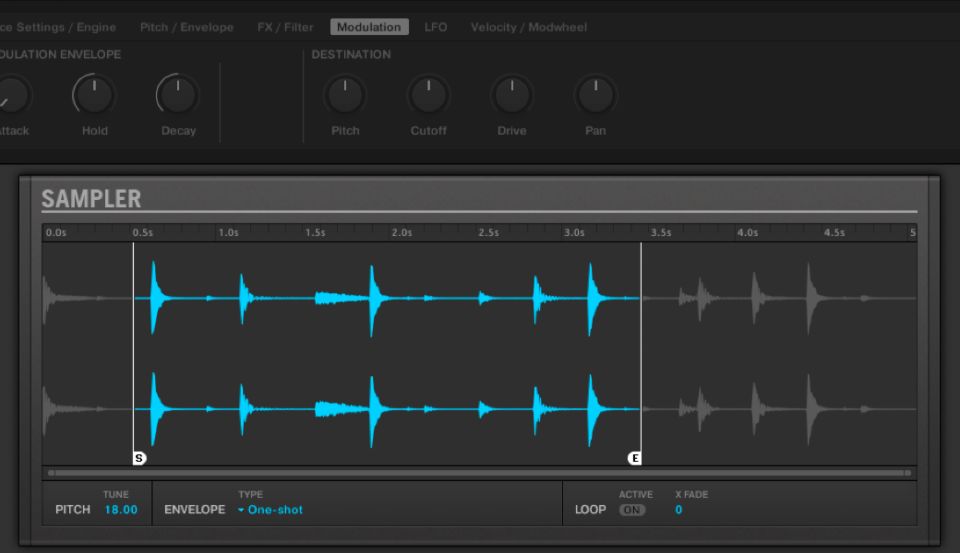This screenshot has height=553, width=960.
Task: Click the Cutoff destination knob
Action: coord(428,96)
